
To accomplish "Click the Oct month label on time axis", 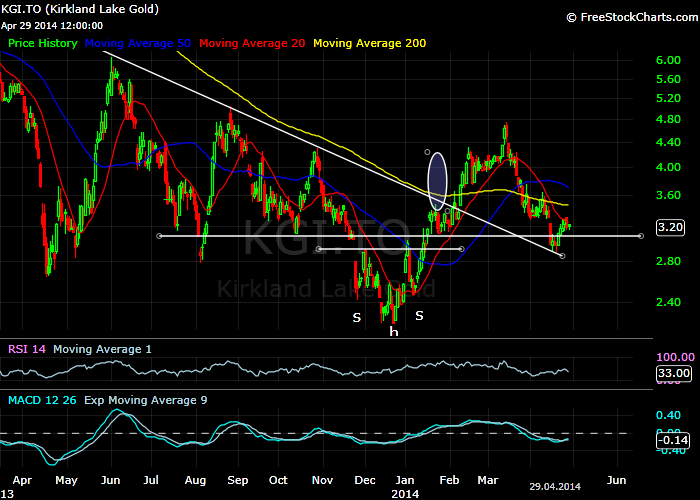I will (x=278, y=480).
